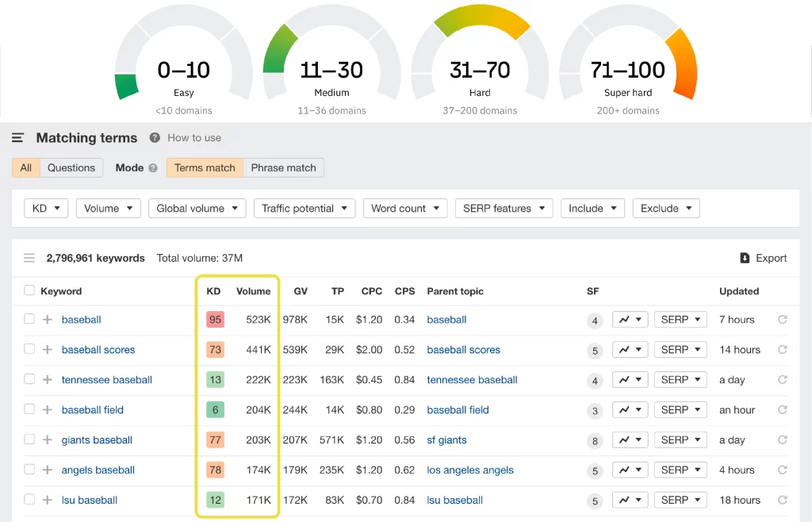Open the list options icon beside keywords count

tap(29, 258)
